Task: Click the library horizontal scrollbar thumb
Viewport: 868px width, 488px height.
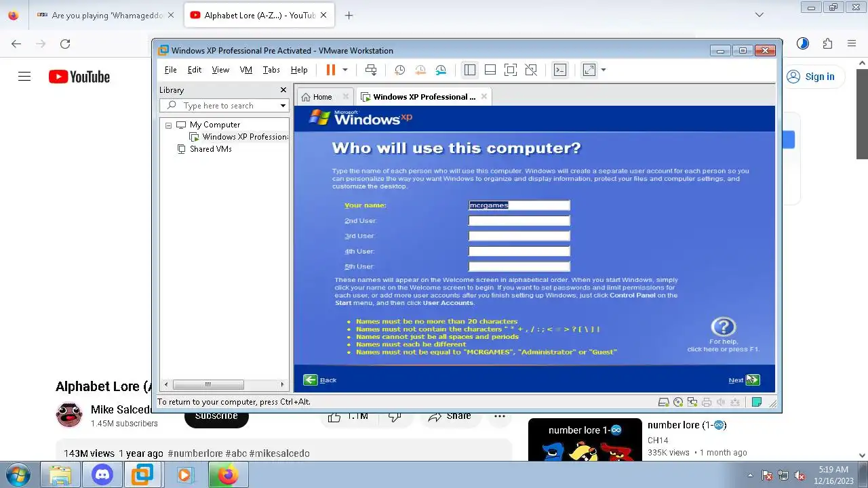Action: (208, 384)
